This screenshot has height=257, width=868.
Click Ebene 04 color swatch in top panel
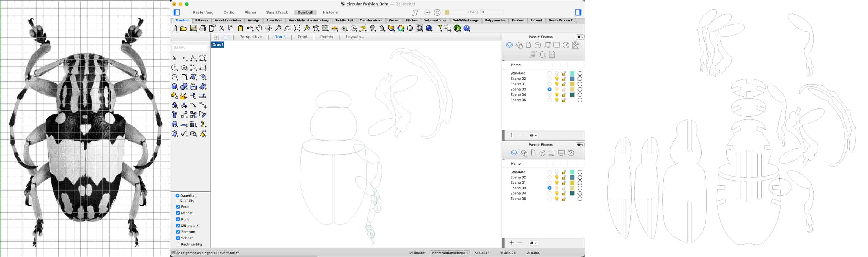coord(572,95)
